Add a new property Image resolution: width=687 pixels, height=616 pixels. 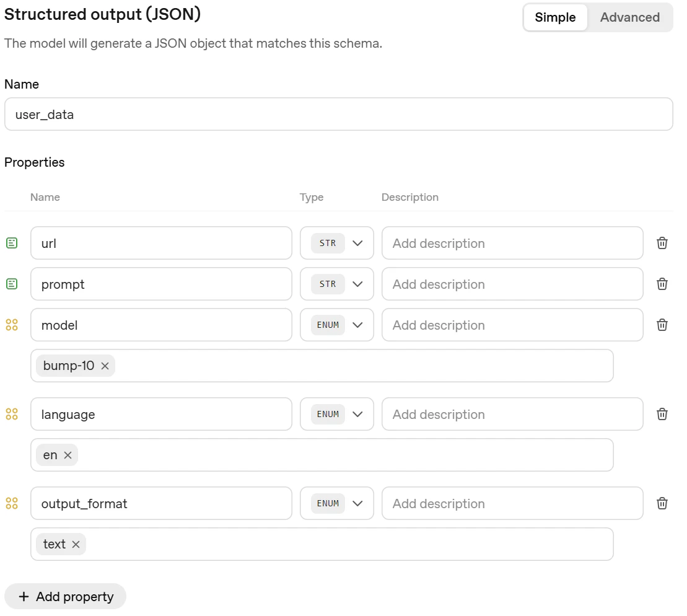pyautogui.click(x=65, y=596)
